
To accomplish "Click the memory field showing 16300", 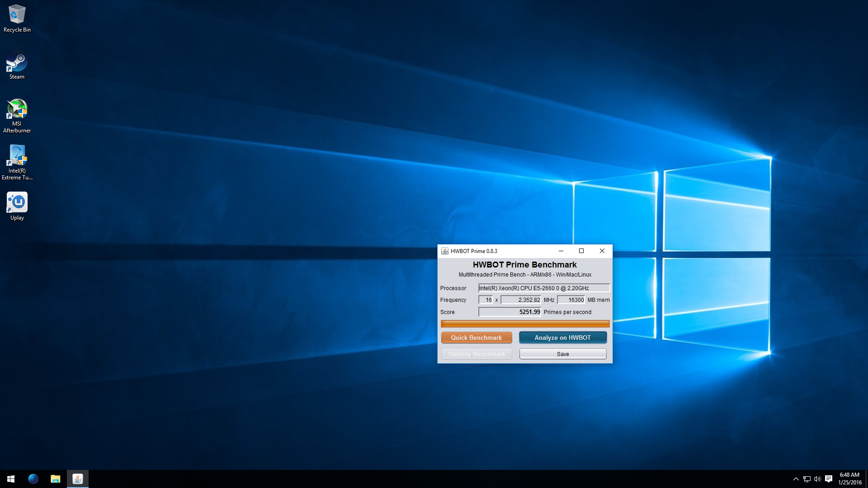I will pos(571,300).
